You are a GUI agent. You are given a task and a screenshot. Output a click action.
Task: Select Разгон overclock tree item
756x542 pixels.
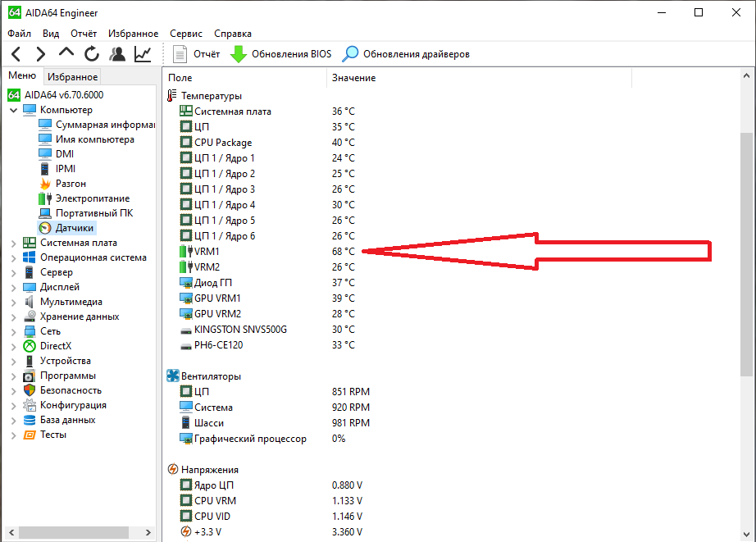pyautogui.click(x=71, y=184)
